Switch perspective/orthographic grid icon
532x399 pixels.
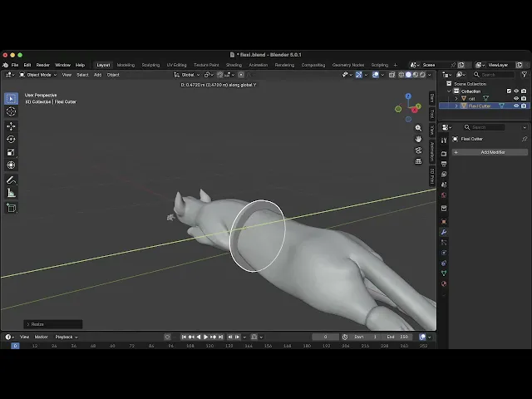418,161
